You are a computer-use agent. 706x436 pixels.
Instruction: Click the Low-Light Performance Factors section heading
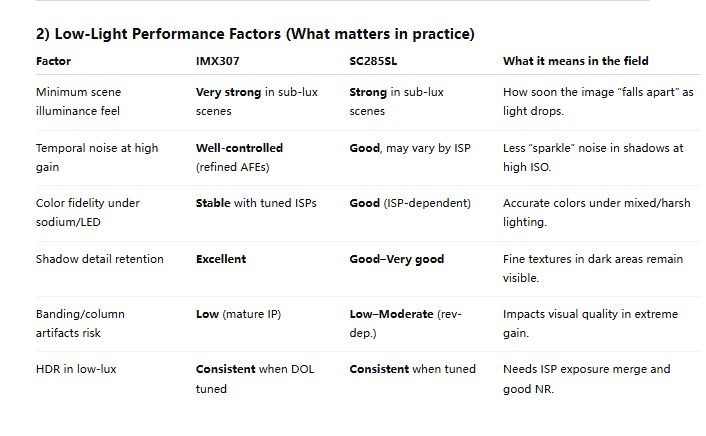(255, 34)
